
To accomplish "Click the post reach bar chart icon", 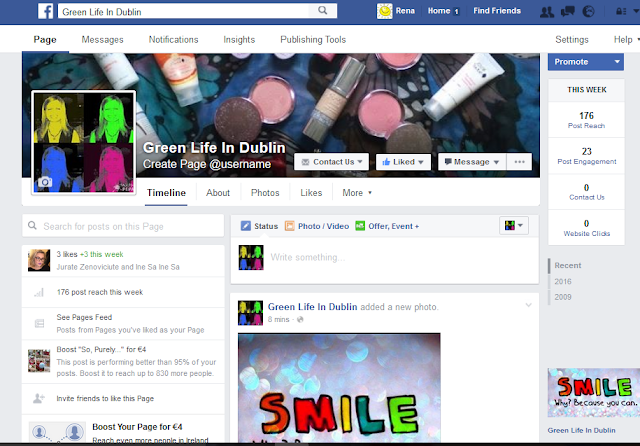I will (39, 292).
